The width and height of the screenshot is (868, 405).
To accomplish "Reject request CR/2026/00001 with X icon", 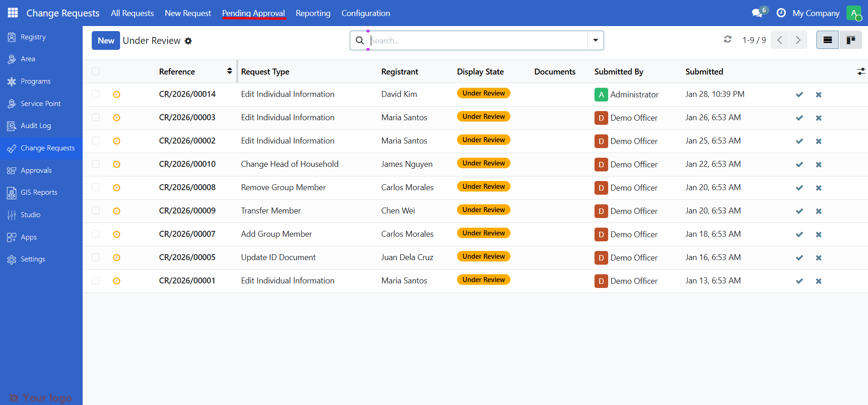I will click(819, 281).
